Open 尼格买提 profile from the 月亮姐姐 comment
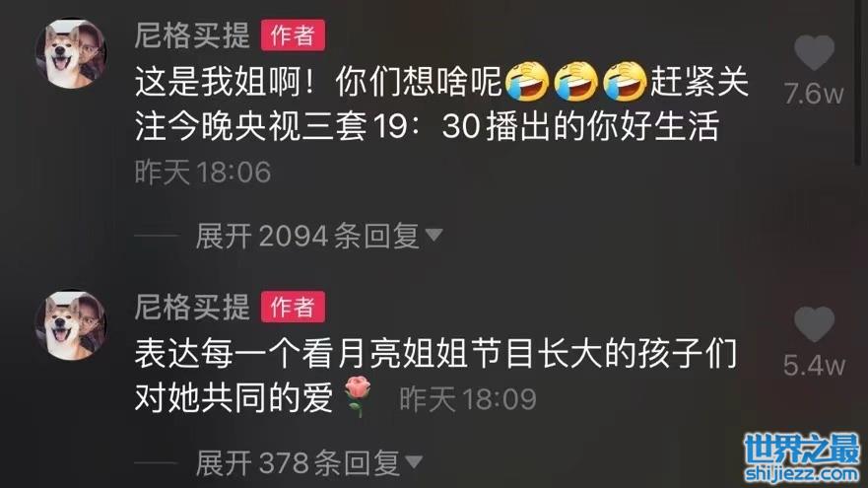Screen dimensions: 868x488 tap(192, 307)
